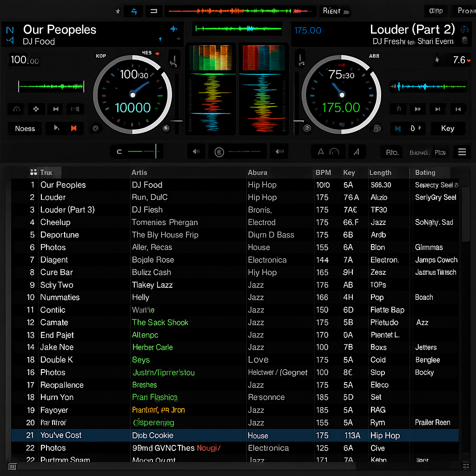Open the Pron menu in top right

465,11
